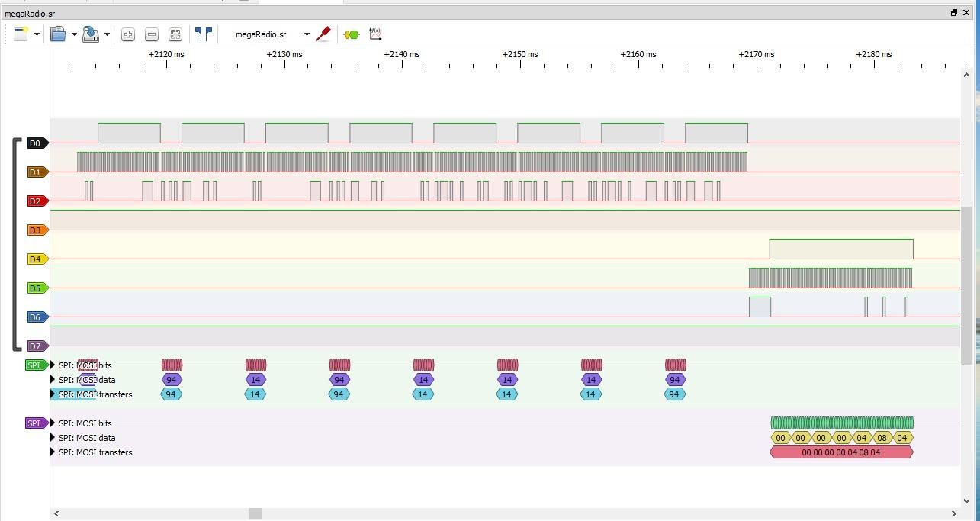Click the red probe channels icon
Image resolution: width=980 pixels, height=521 pixels.
point(323,34)
